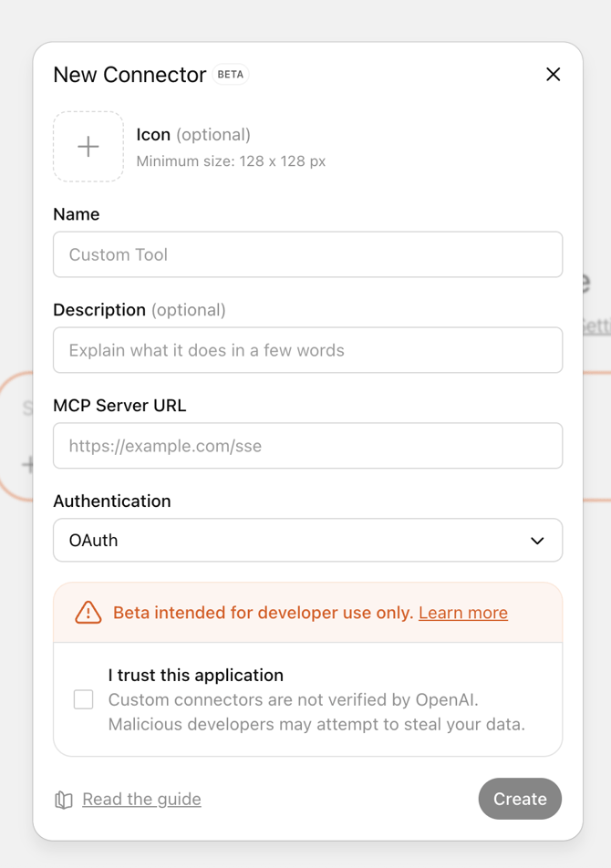Close the New Connector dialog
The height and width of the screenshot is (868, 611).
click(x=553, y=75)
